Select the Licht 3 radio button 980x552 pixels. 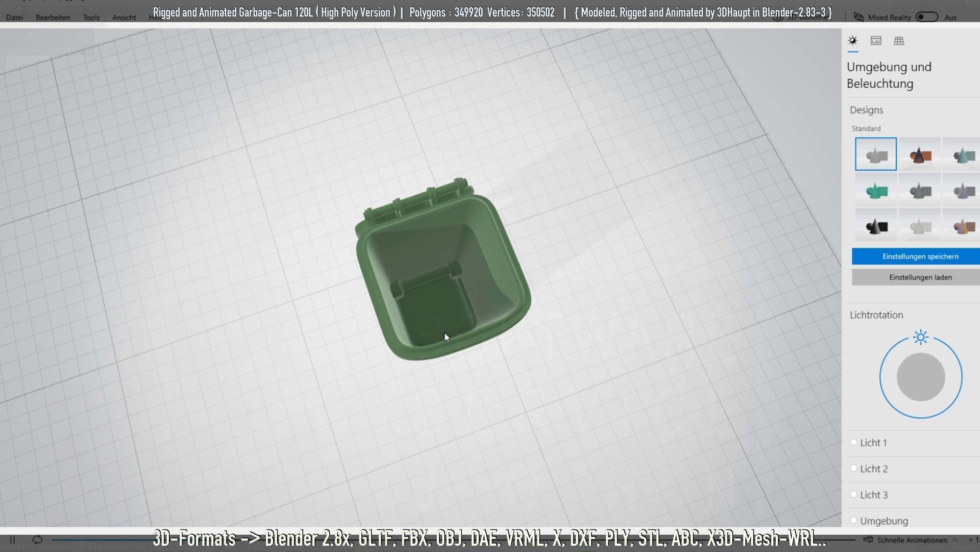[x=853, y=494]
